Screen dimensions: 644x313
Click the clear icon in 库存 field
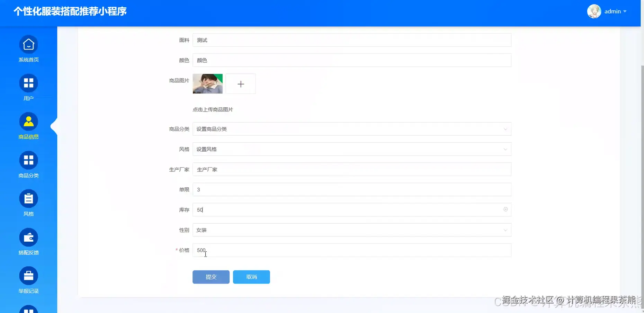tap(506, 209)
